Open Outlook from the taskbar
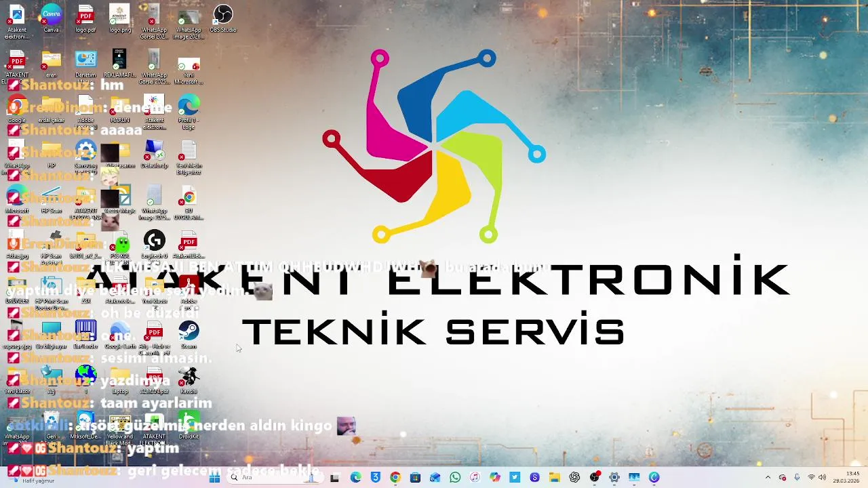This screenshot has height=488, width=868. coord(435,478)
